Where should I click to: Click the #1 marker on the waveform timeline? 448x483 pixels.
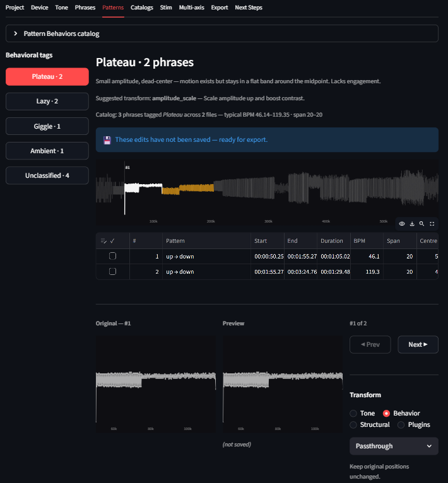pos(127,168)
